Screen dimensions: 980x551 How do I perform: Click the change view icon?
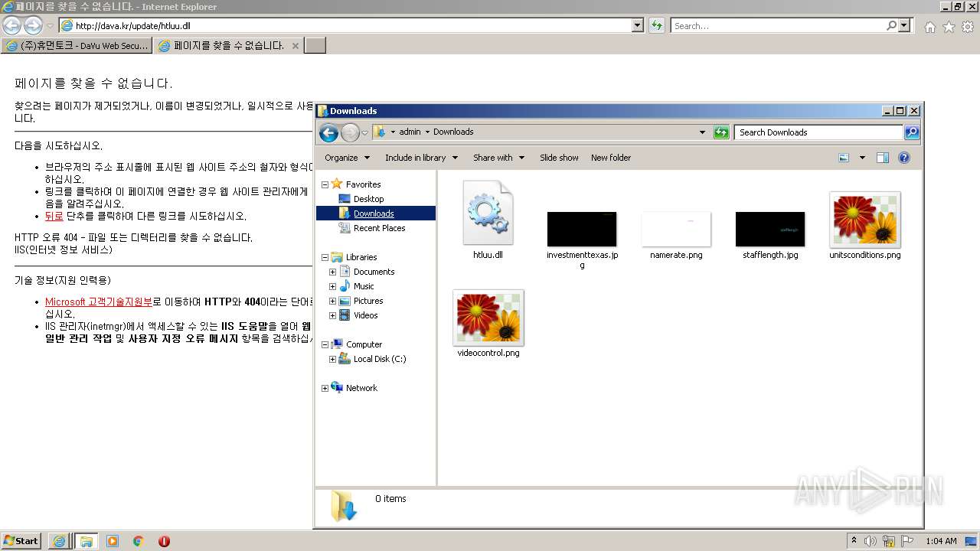(844, 158)
